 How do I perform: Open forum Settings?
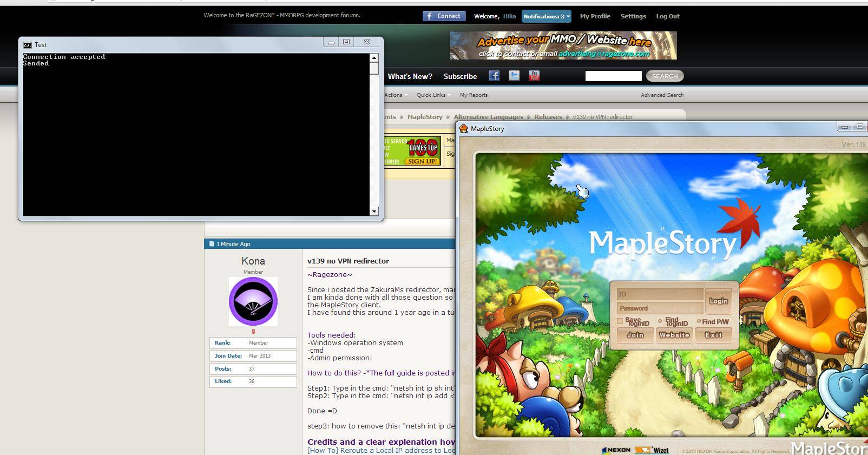633,16
